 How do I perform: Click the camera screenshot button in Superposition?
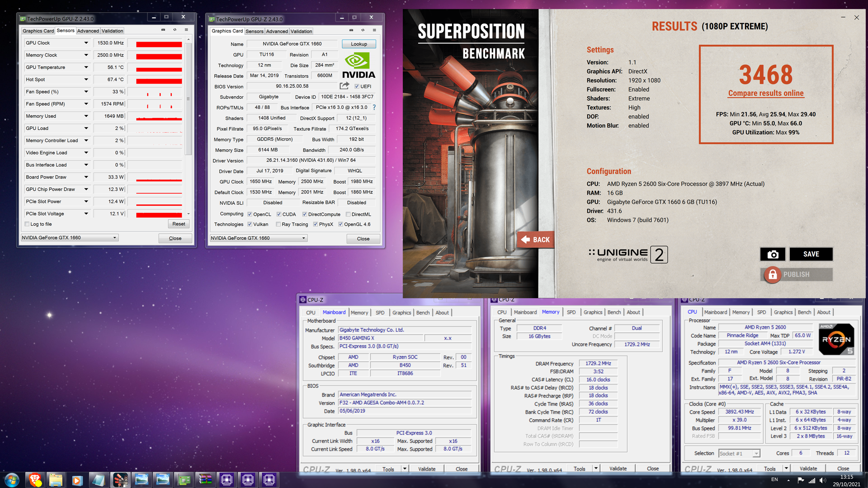[x=773, y=254]
